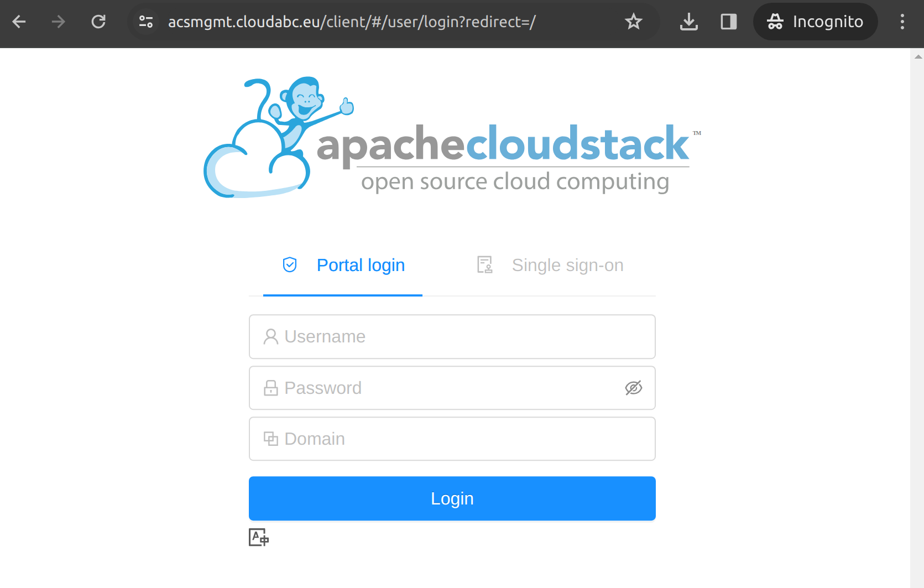The width and height of the screenshot is (924, 588).
Task: Click the certificate icon beside Single sign-on
Action: pyautogui.click(x=485, y=265)
